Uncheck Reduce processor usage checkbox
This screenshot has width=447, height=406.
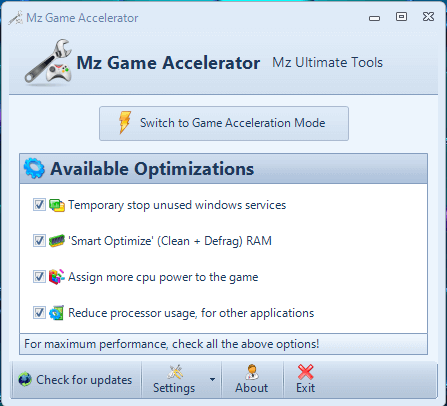pos(39,313)
